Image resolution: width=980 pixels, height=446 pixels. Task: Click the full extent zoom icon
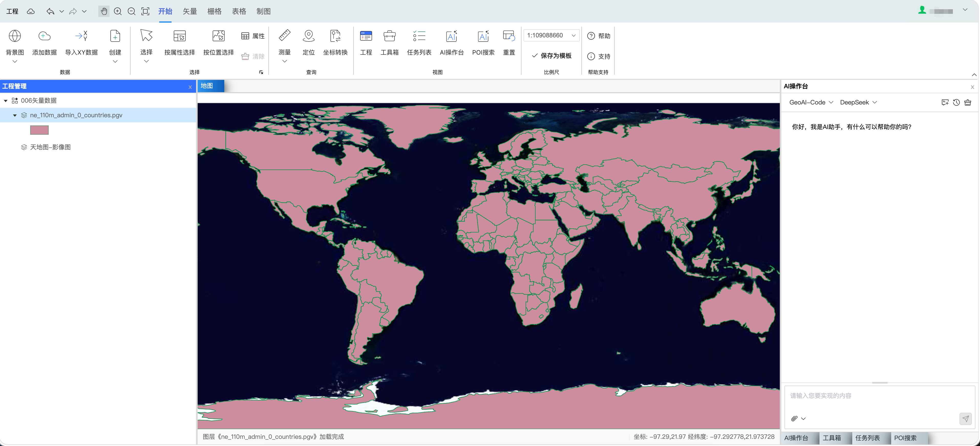[x=145, y=12]
